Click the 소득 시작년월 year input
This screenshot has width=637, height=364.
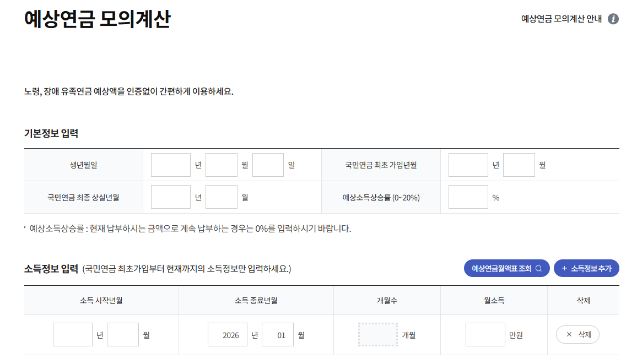(x=73, y=334)
